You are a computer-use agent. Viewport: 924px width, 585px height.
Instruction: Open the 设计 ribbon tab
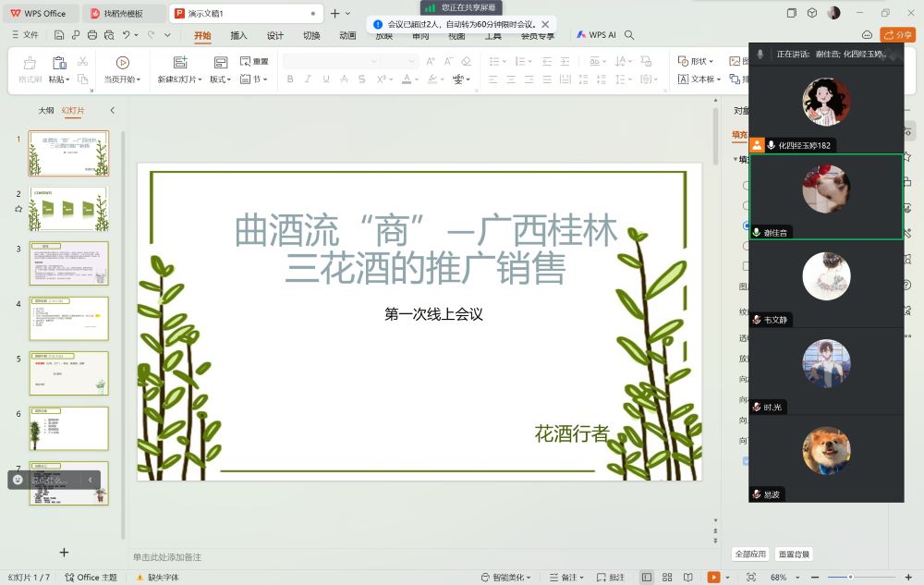(275, 35)
